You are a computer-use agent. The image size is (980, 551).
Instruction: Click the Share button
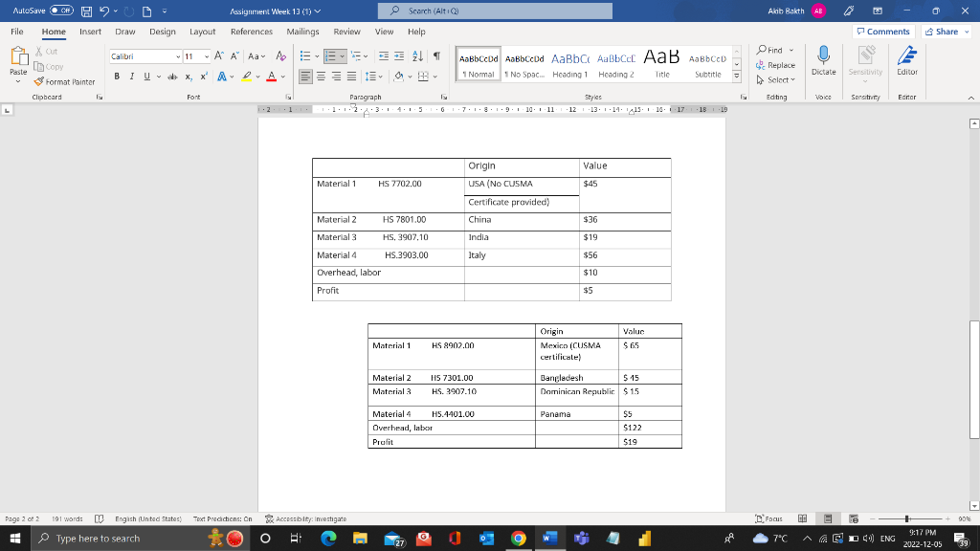944,31
